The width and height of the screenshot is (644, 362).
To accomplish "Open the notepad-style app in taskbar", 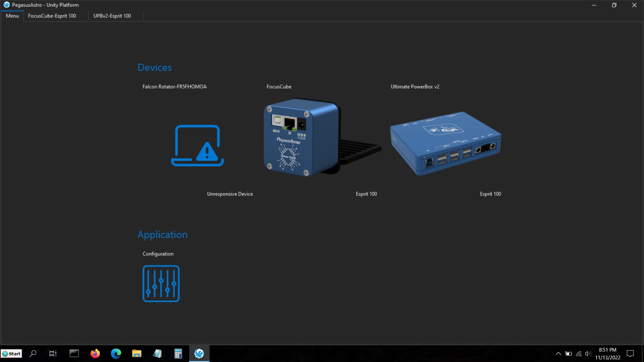I will pos(157,353).
